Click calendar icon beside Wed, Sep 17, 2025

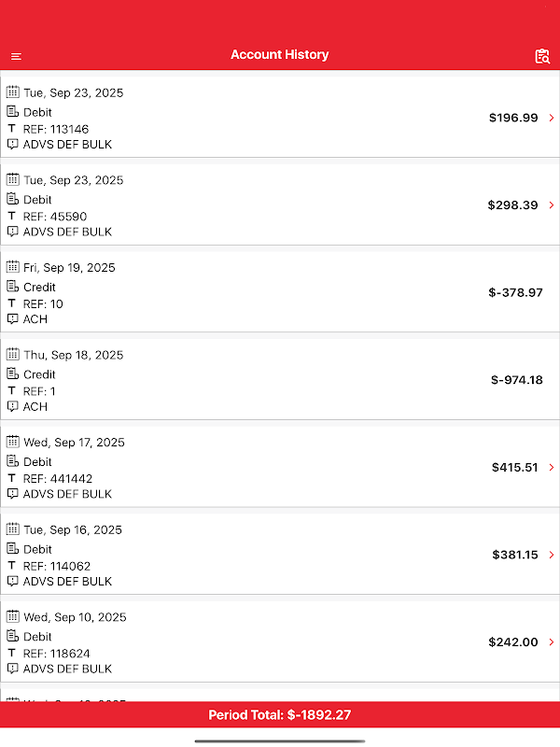pos(13,442)
